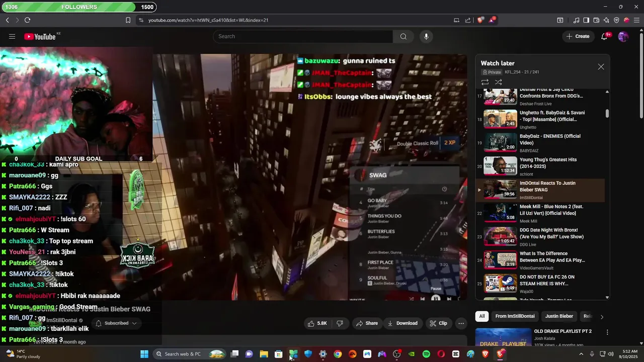The height and width of the screenshot is (362, 644).
Task: Select the Justin Bieber chip
Action: tap(559, 316)
